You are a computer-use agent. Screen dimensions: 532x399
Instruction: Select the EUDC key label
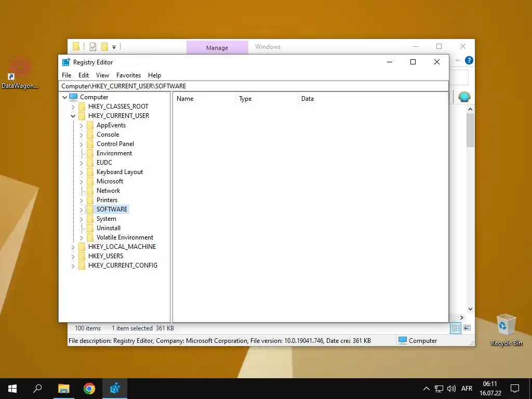[x=104, y=163]
